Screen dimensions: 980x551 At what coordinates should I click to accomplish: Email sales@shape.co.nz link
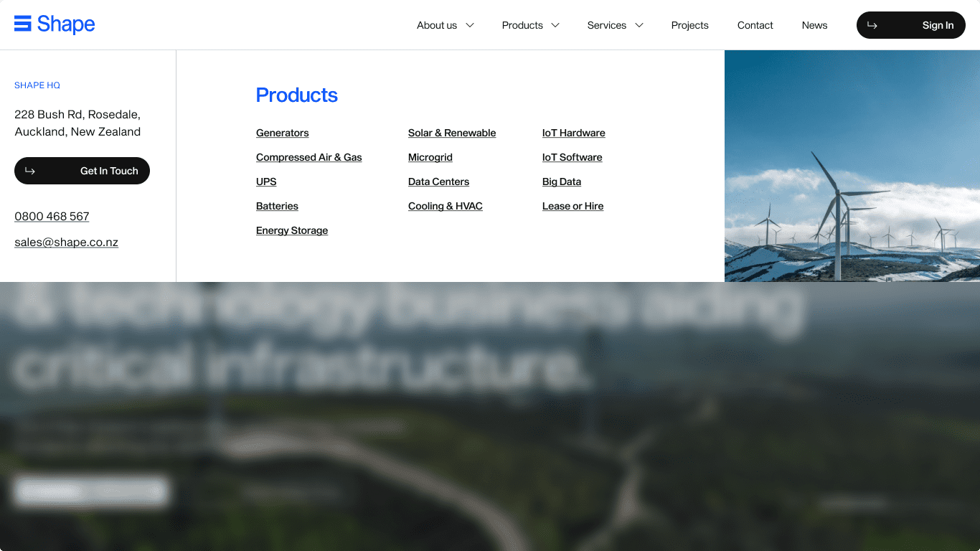coord(66,242)
